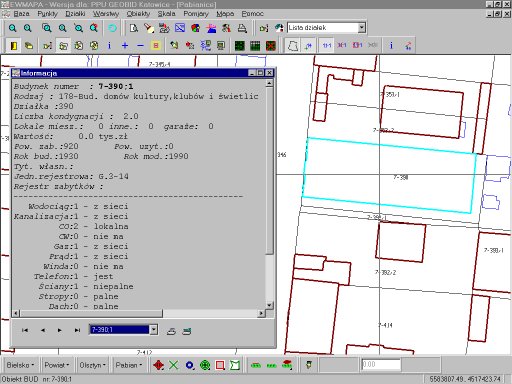Click the Lista działek combo text field
This screenshot has height=384, width=512.
click(323, 28)
